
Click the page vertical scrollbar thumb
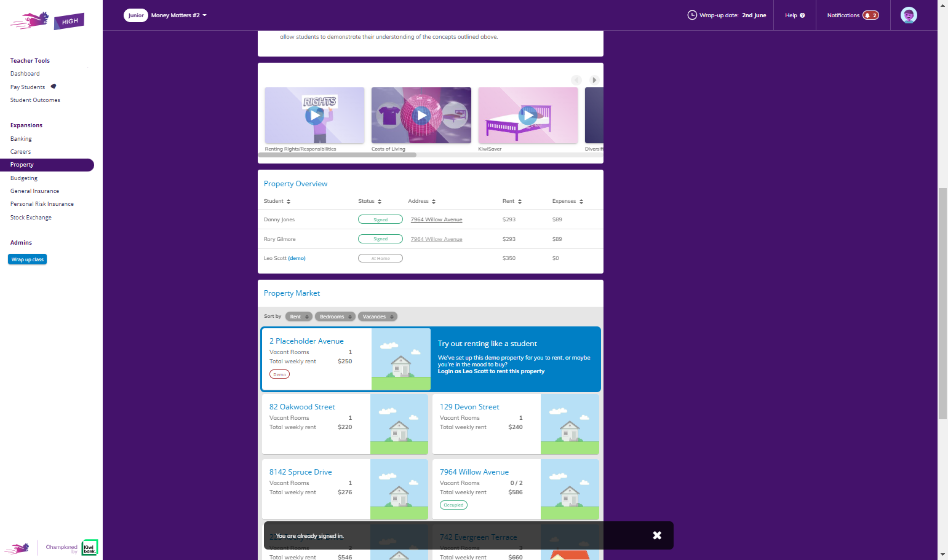[942, 304]
